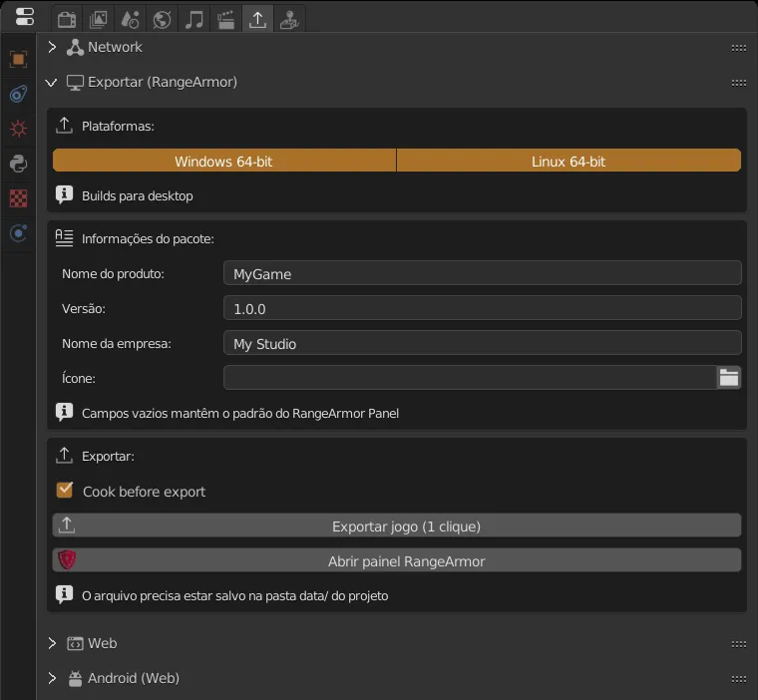Screen dimensions: 758x700
Task: Open the Output properties image icon
Action: [98, 20]
